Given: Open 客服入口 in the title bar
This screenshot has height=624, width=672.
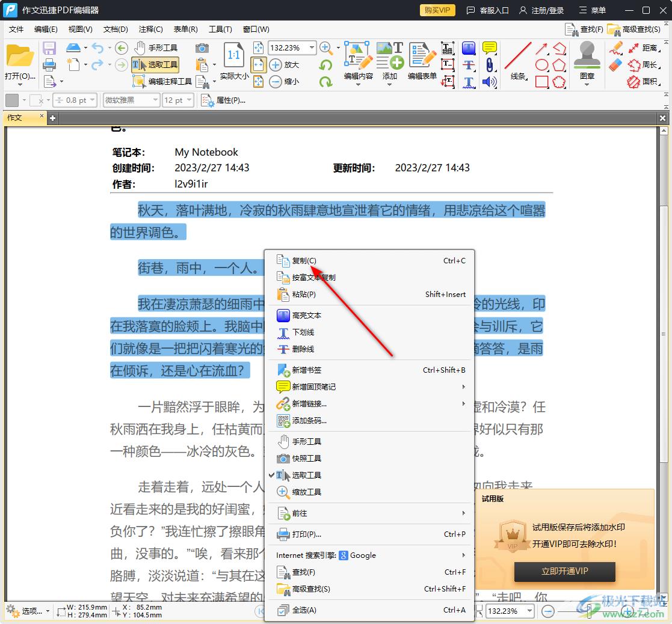Looking at the screenshot, I should pos(488,10).
